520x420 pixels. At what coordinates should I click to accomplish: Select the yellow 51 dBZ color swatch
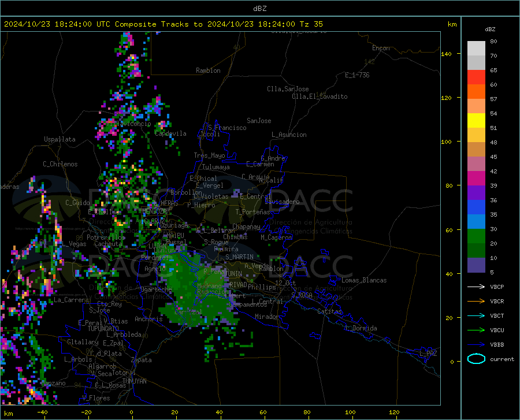[476, 121]
